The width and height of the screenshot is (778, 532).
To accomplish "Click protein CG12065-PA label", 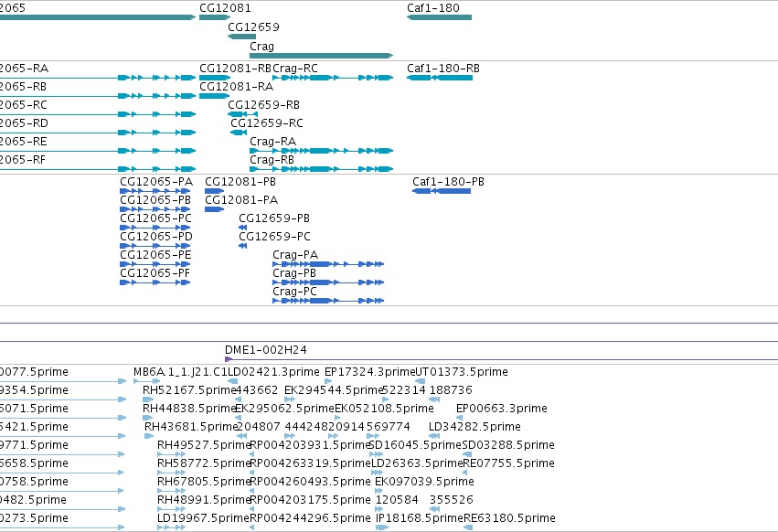I will coord(156,182).
